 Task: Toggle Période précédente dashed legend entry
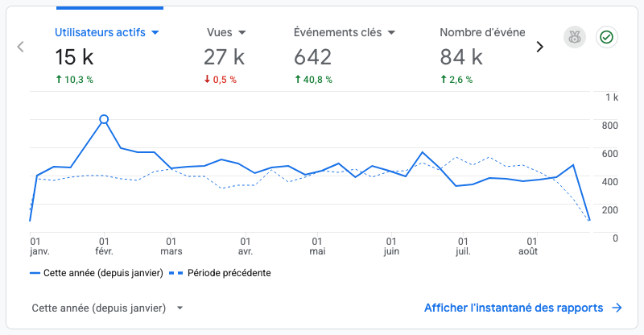tap(220, 273)
